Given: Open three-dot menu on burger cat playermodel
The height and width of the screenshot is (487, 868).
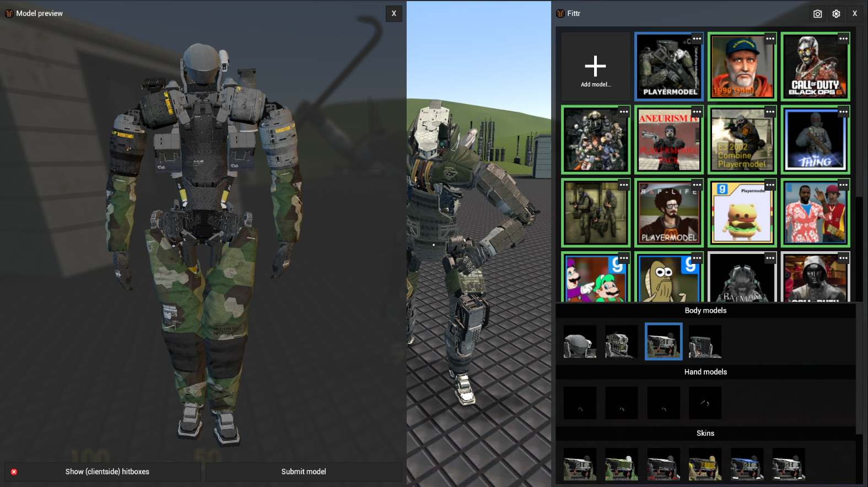Looking at the screenshot, I should click(770, 185).
